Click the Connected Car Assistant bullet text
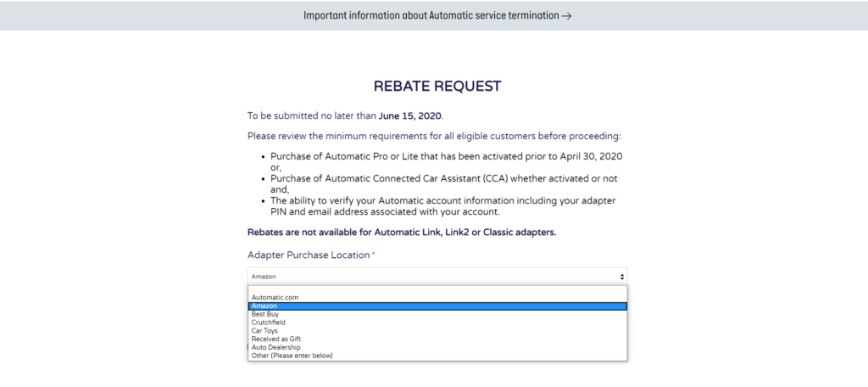 [x=444, y=183]
